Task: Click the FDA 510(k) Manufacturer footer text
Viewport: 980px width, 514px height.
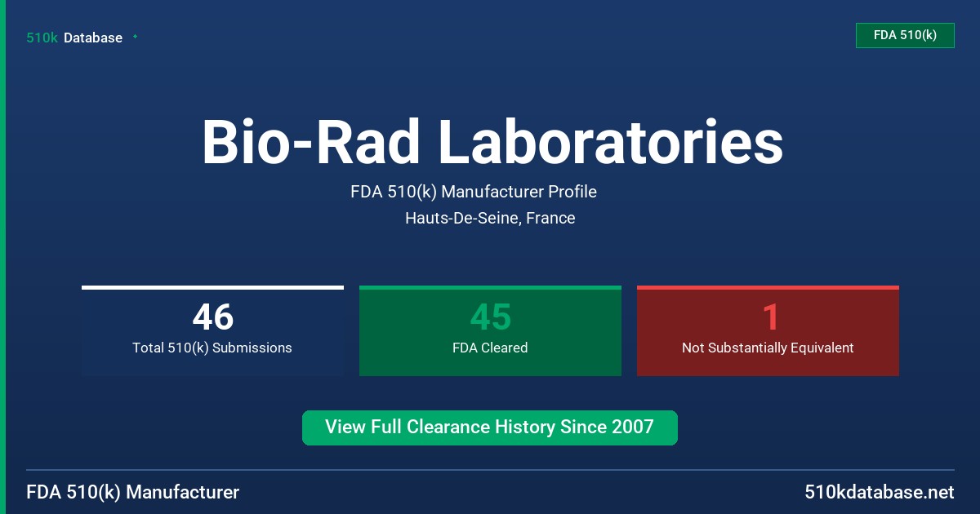Action: pyautogui.click(x=133, y=492)
